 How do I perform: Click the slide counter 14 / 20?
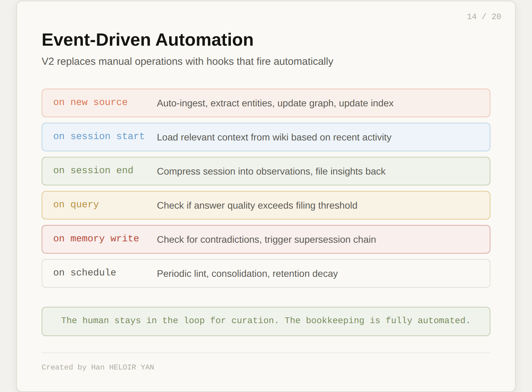coord(484,17)
